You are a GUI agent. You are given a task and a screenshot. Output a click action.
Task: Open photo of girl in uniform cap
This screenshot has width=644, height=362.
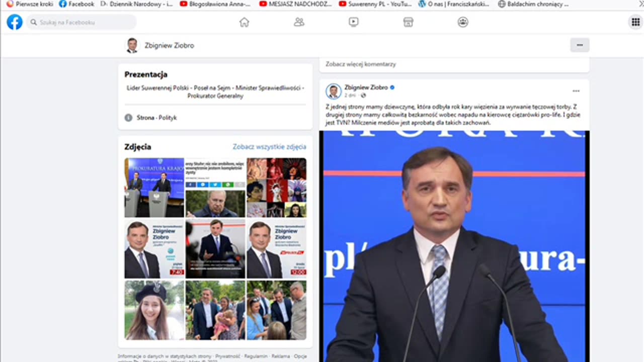[154, 310]
